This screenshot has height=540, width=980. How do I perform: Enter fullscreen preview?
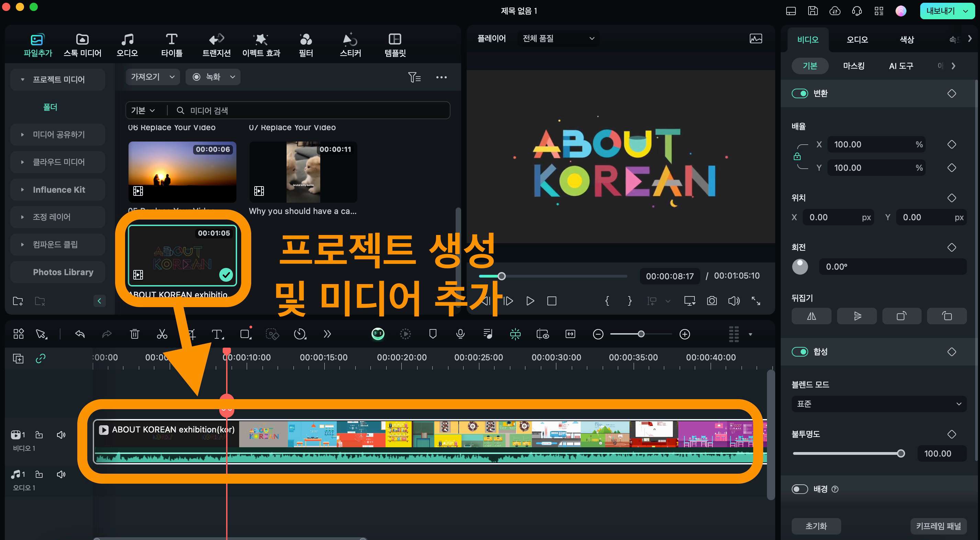click(756, 301)
